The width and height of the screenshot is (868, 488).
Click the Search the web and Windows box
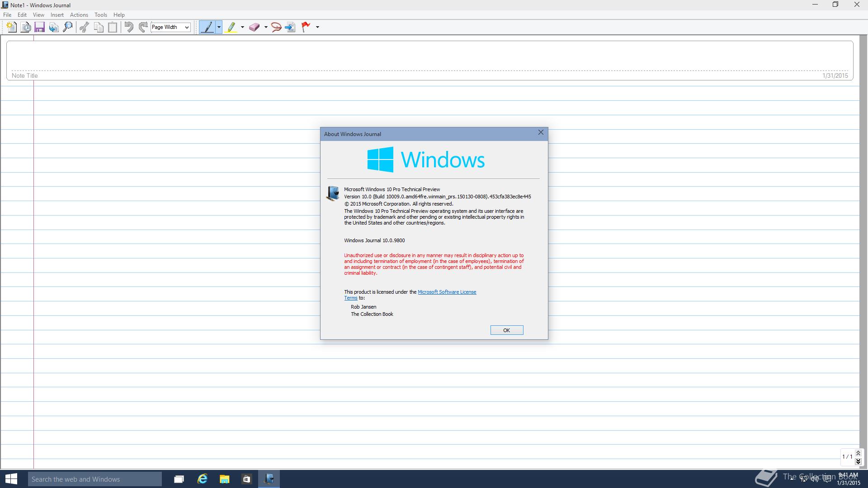[94, 479]
